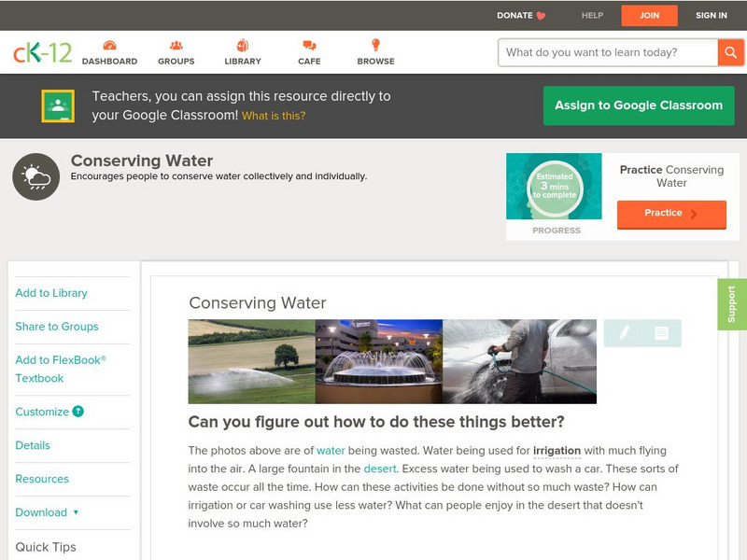Click the 'What is this?' link

tap(274, 116)
